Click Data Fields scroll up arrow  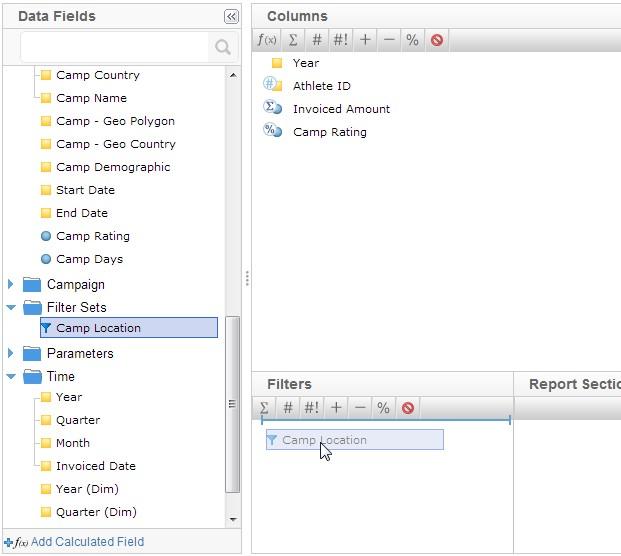233,75
